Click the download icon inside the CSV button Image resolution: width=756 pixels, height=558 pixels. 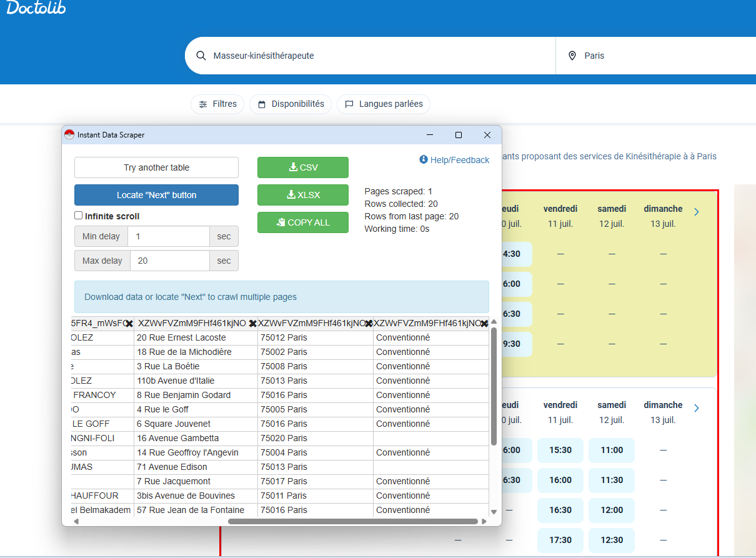tap(293, 167)
